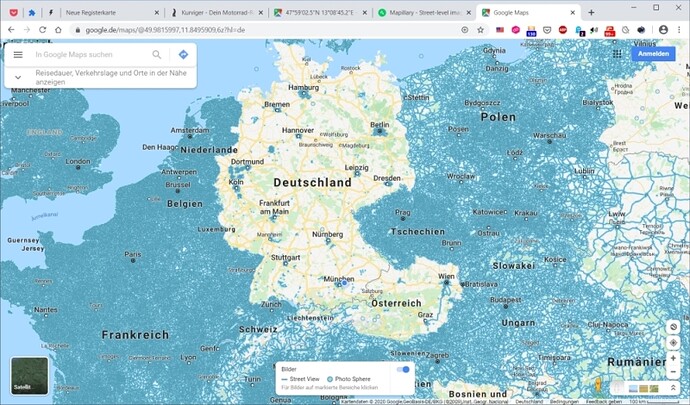Expand the Reisedauer, Verkehrslage panel chevron

click(x=18, y=77)
